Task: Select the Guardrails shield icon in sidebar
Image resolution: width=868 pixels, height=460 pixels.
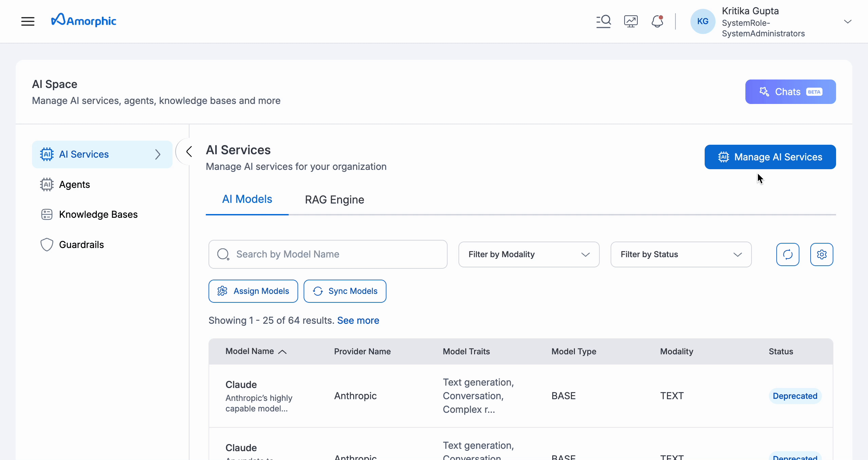Action: (x=47, y=244)
